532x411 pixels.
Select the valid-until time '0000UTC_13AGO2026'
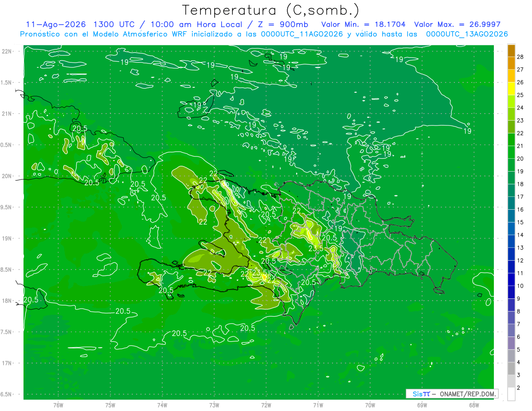click(467, 34)
